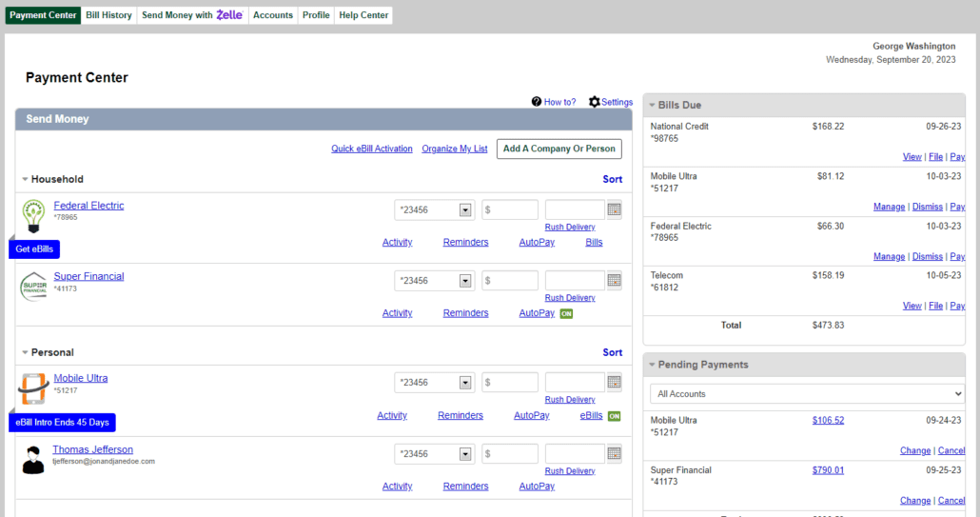980x517 pixels.
Task: Click Add A Company Or Person button
Action: [559, 149]
